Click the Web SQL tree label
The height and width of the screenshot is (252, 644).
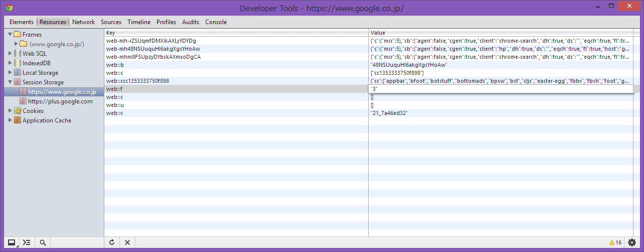point(35,54)
